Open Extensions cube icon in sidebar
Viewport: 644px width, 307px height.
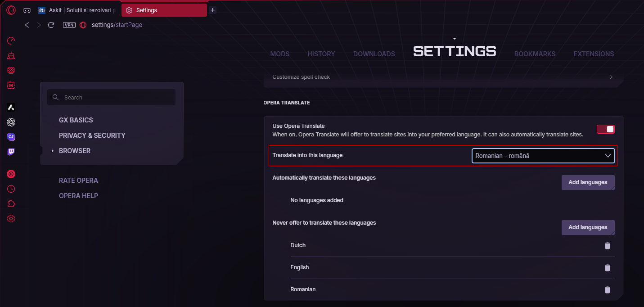tap(11, 204)
